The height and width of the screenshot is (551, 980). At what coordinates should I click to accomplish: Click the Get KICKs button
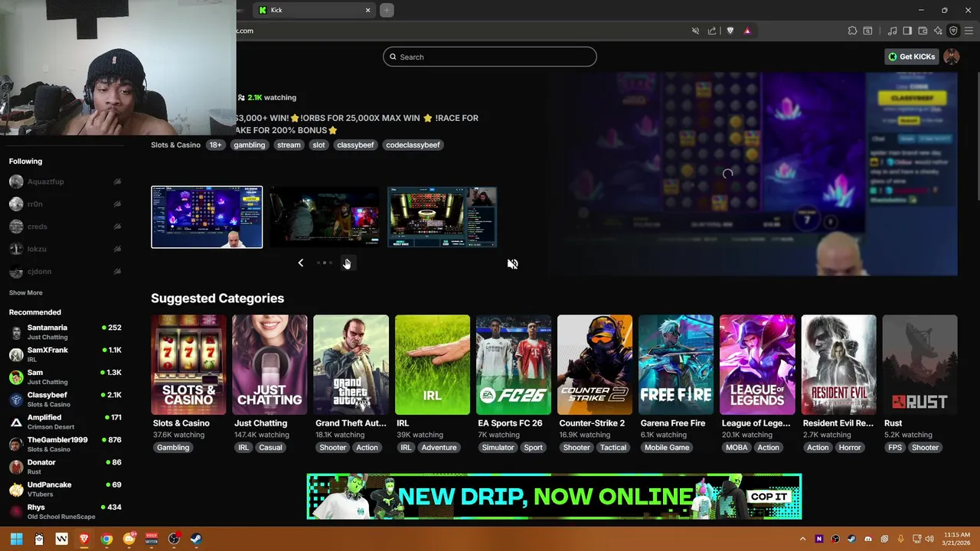[x=911, y=57]
